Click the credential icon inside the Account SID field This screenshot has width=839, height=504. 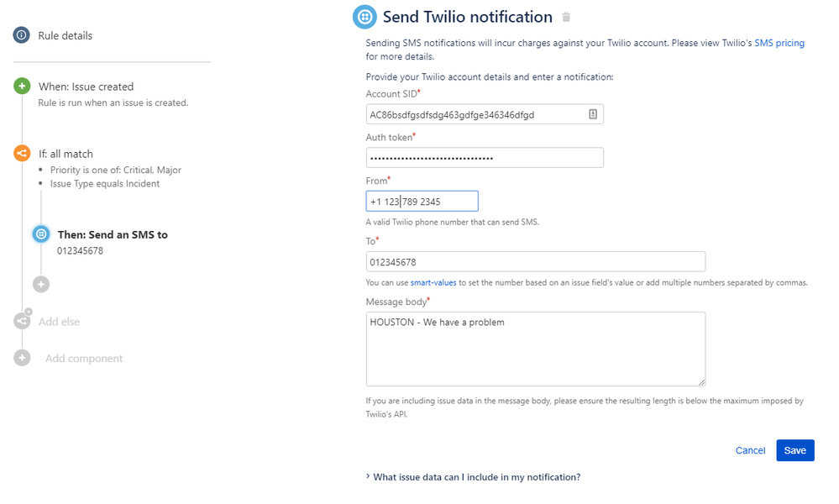point(594,113)
